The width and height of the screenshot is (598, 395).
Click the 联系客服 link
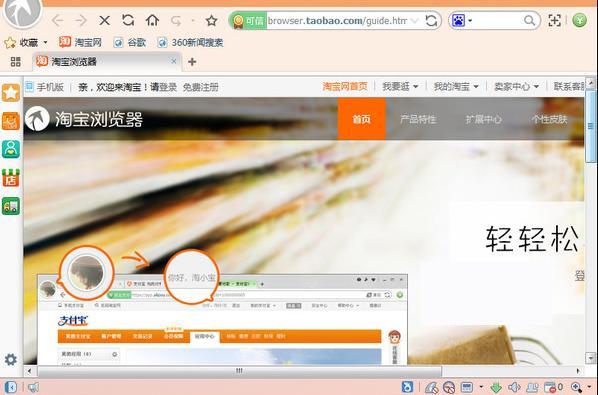pyautogui.click(x=569, y=87)
